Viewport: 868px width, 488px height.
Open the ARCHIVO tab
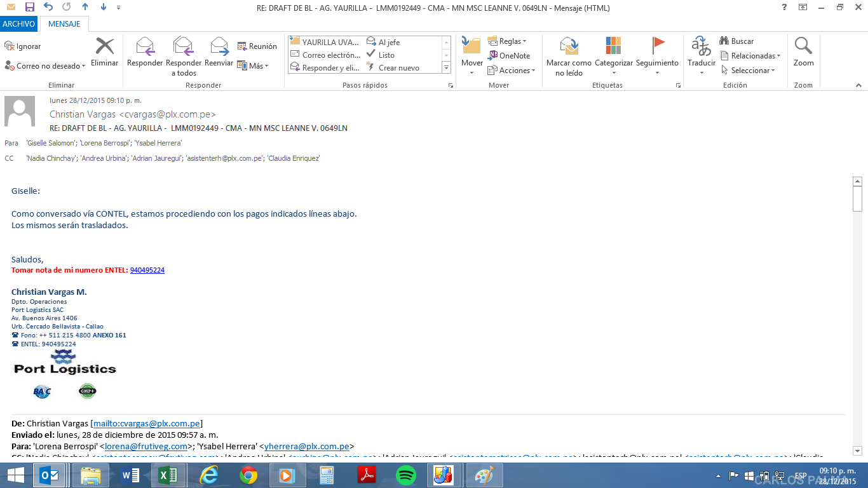pos(18,24)
